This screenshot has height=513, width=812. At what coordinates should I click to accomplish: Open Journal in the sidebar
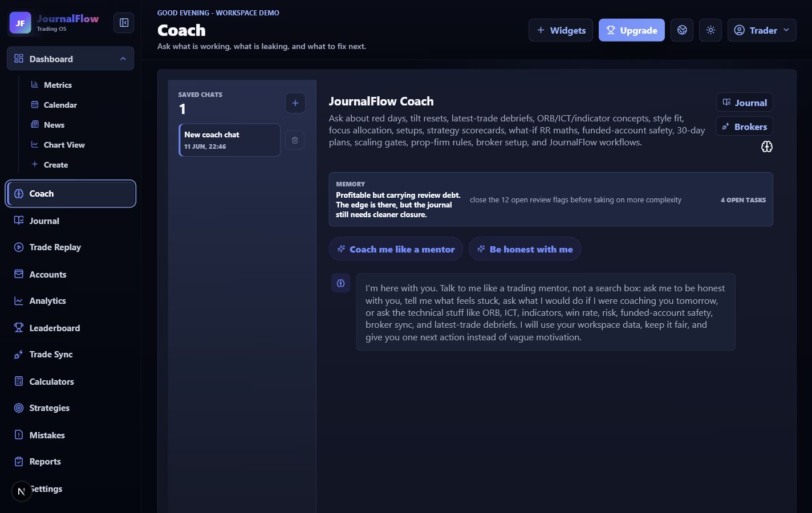pyautogui.click(x=71, y=221)
